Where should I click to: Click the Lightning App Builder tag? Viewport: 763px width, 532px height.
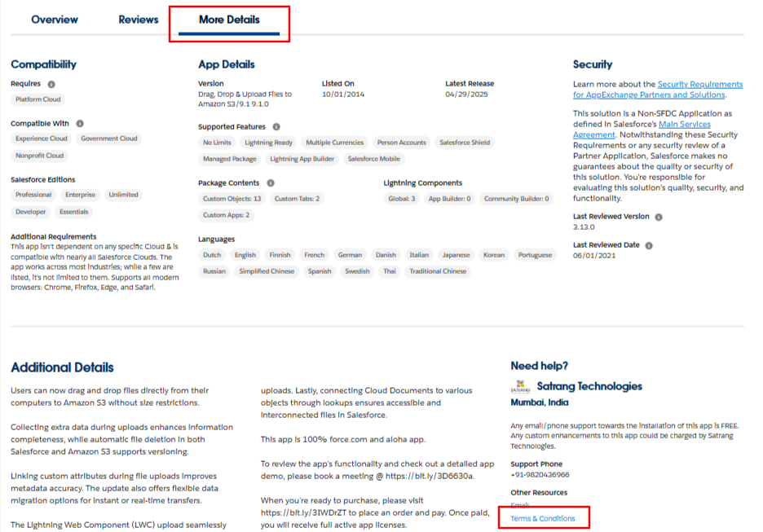click(x=302, y=159)
